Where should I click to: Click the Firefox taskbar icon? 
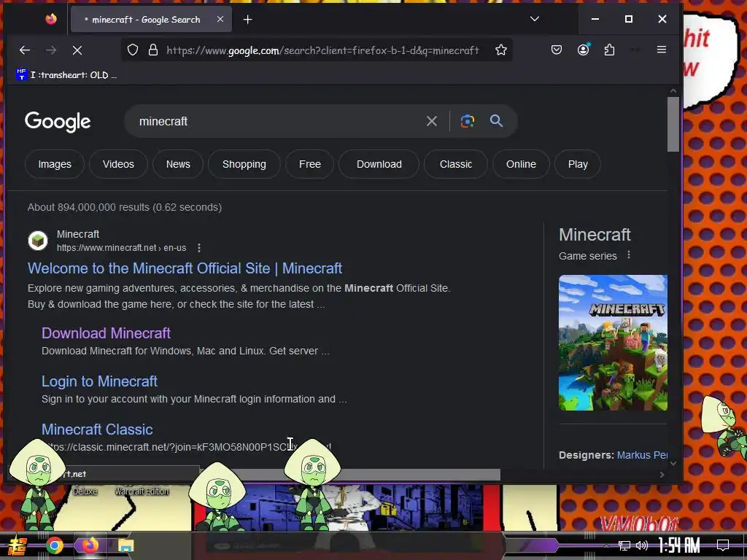[x=90, y=545]
